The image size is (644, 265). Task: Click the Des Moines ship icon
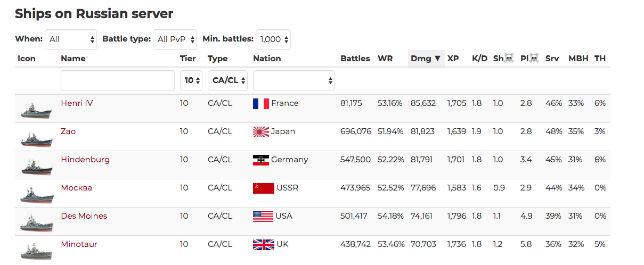tap(36, 222)
